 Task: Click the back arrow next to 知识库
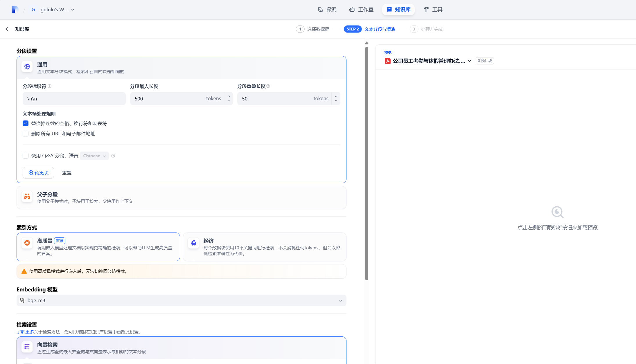[x=8, y=29]
